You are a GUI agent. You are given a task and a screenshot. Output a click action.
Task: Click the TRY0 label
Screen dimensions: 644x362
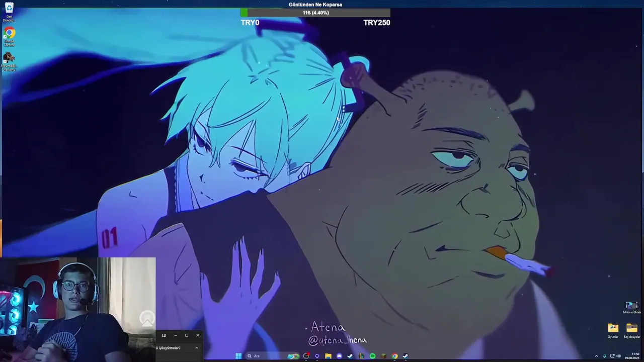(x=250, y=23)
